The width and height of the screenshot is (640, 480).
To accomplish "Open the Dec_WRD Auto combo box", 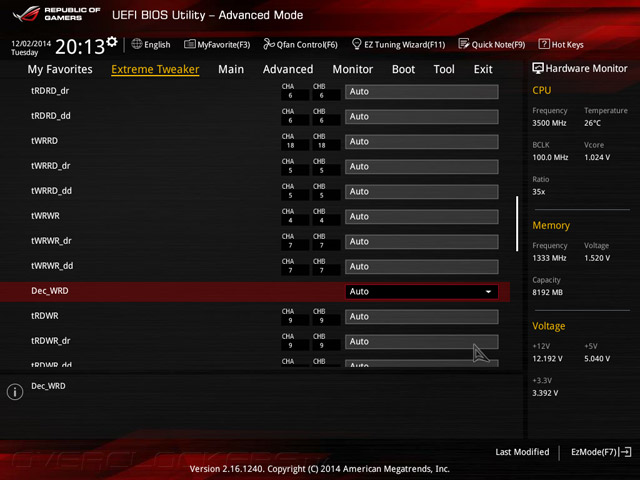I will pyautogui.click(x=422, y=292).
